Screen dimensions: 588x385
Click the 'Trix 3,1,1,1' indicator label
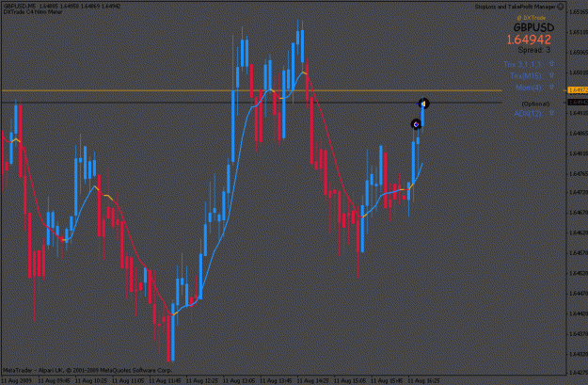[x=522, y=65]
